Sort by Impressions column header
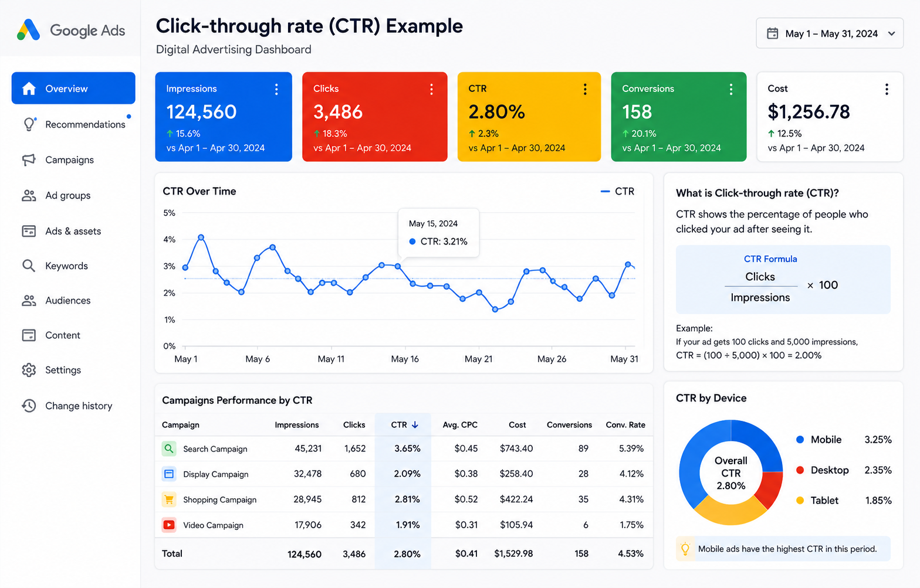The height and width of the screenshot is (588, 920). (x=296, y=425)
